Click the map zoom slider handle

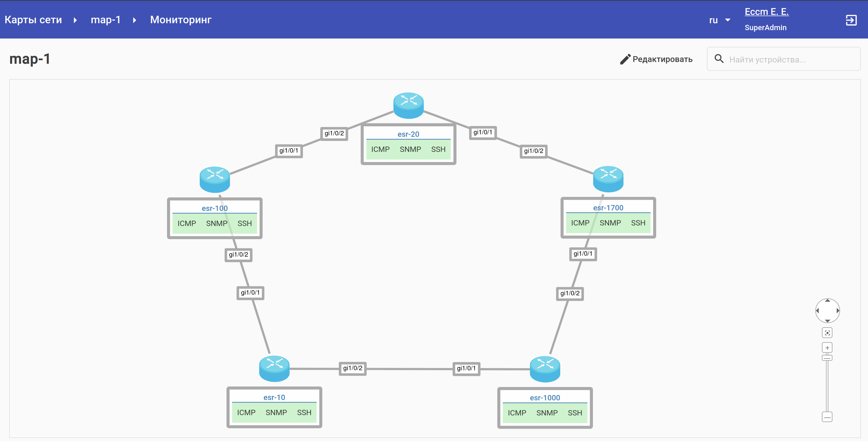click(827, 358)
